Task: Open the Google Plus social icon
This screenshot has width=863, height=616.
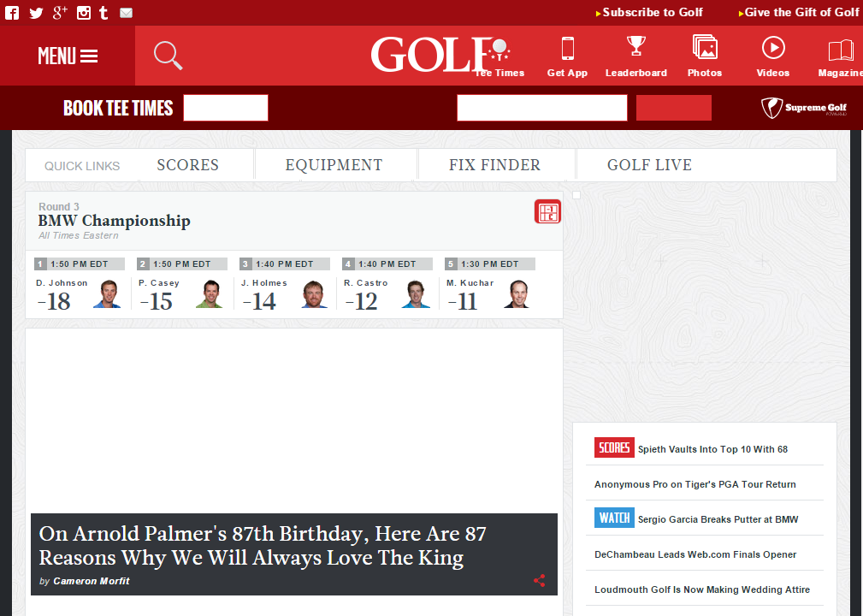Action: [60, 13]
